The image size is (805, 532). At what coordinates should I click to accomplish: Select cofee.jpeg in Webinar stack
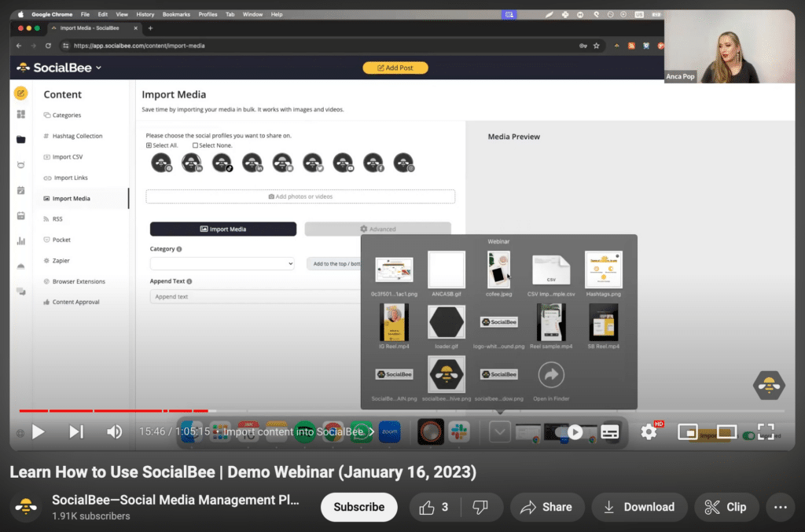click(498, 270)
